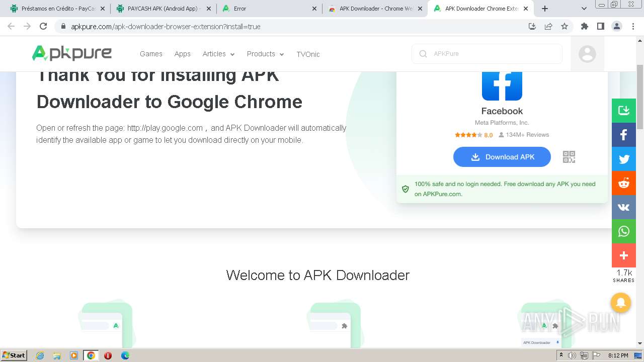Open TVOnic menu item
The image size is (644, 362).
coord(308,54)
